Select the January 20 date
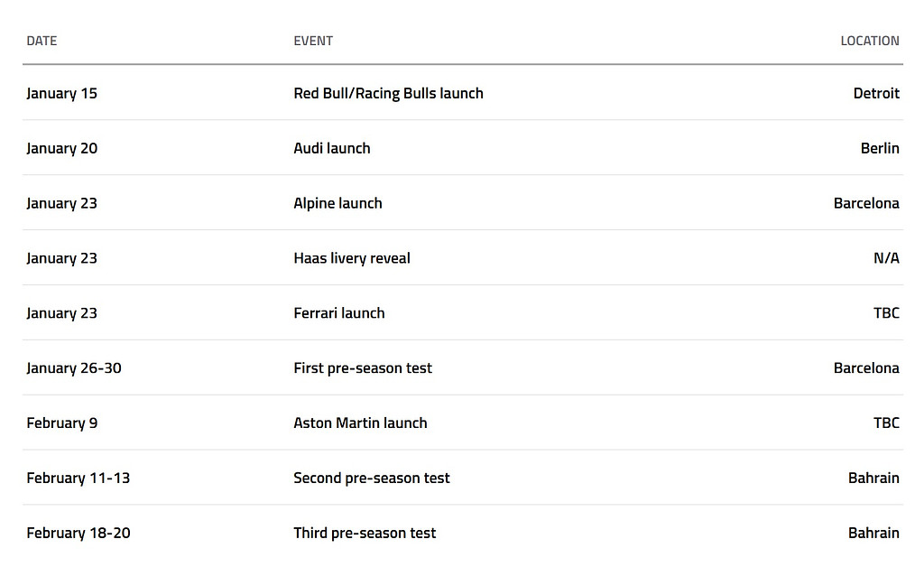Image resolution: width=924 pixels, height=567 pixels. click(x=61, y=148)
